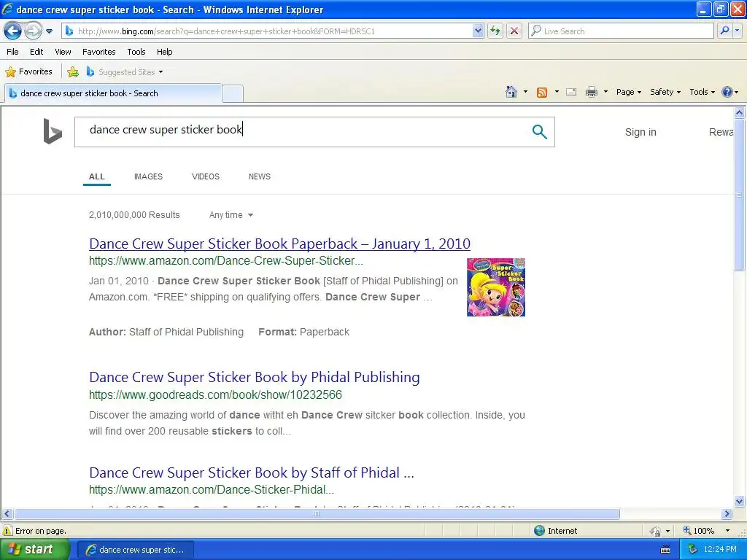Open Dance Crew Super Sticker Book Paperback result
This screenshot has height=560, width=747.
click(279, 244)
